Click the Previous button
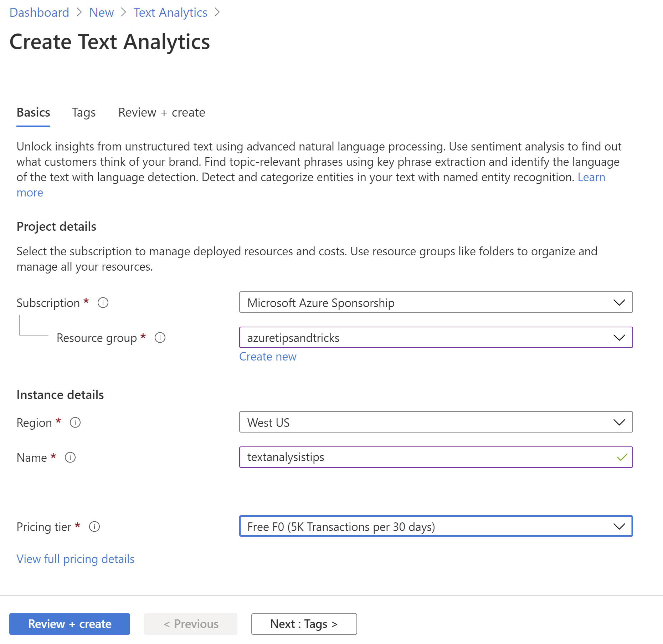This screenshot has height=644, width=663. tap(191, 624)
